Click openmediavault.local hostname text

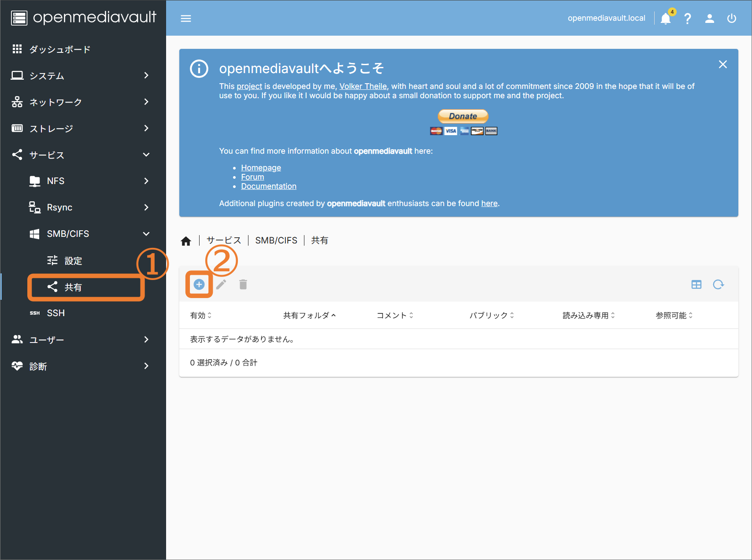click(606, 18)
